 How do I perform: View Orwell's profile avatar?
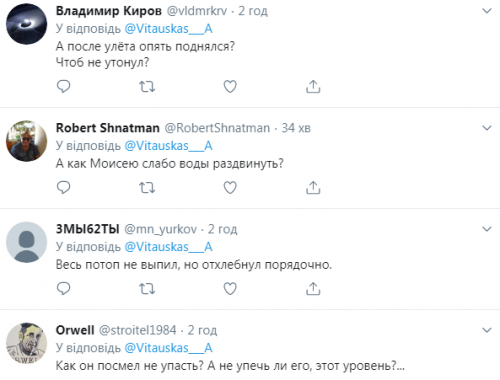pyautogui.click(x=27, y=343)
